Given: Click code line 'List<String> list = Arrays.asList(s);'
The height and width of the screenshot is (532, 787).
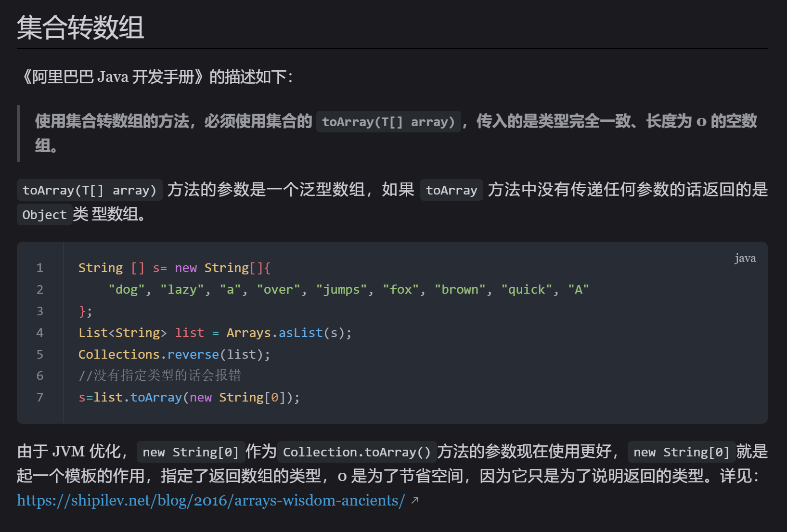Looking at the screenshot, I should coord(215,333).
